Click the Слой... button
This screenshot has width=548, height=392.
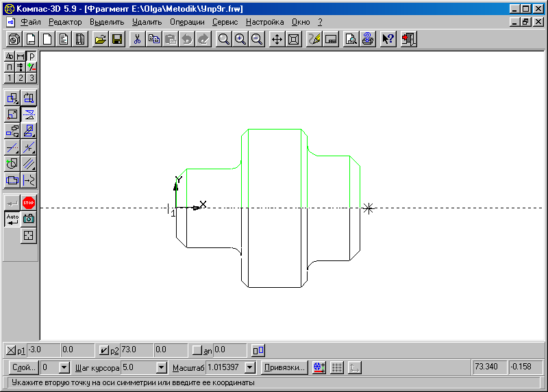coord(24,367)
